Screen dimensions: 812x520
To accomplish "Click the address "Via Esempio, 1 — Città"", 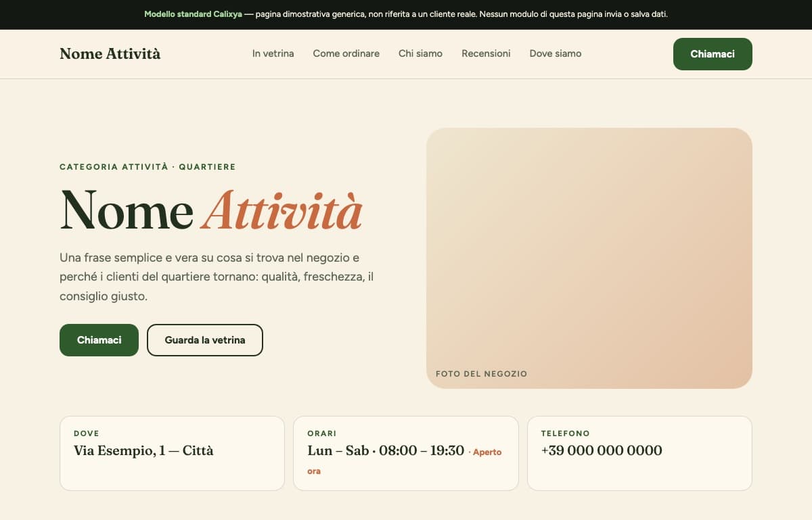I will [143, 451].
